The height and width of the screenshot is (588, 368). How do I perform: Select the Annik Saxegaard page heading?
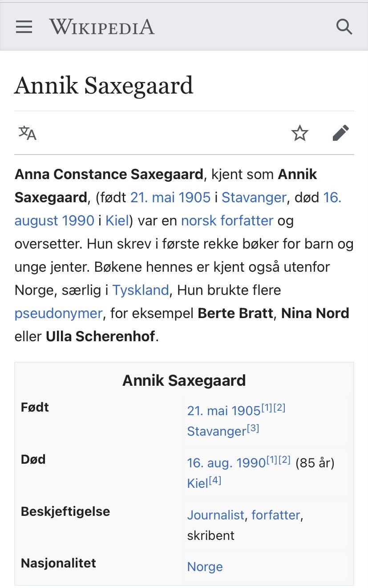pyautogui.click(x=104, y=86)
